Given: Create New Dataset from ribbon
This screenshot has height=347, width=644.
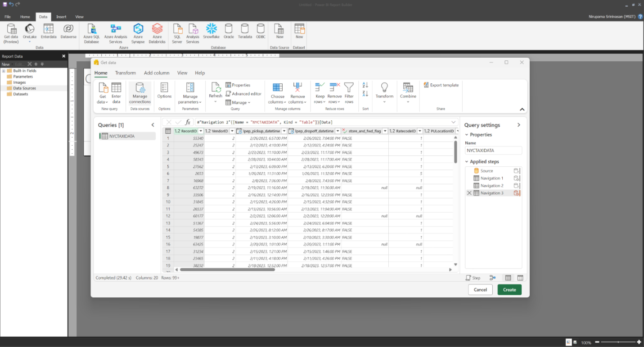Looking at the screenshot, I should point(299,32).
